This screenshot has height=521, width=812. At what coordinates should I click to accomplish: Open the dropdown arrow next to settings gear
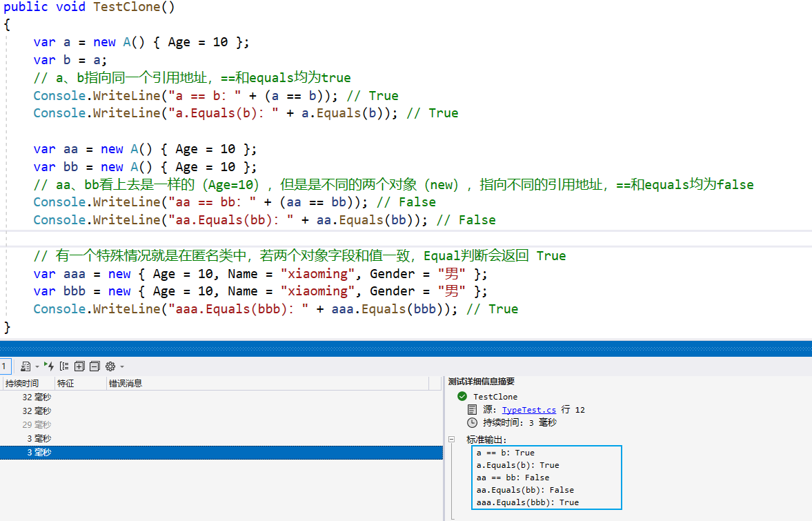(x=122, y=367)
